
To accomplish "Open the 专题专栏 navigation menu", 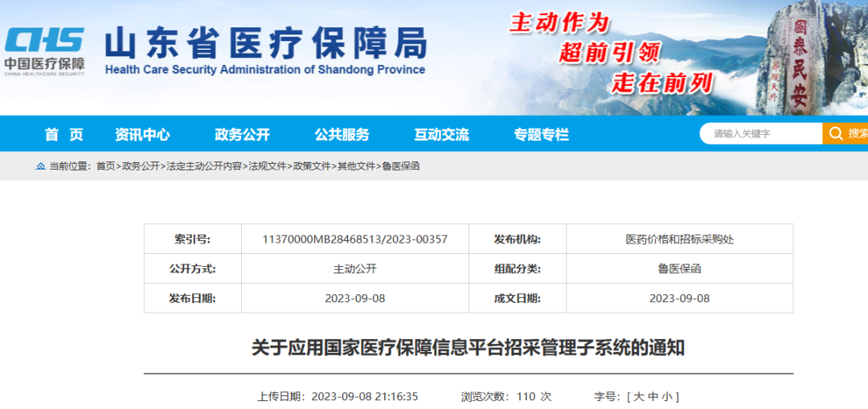I will click(x=541, y=134).
